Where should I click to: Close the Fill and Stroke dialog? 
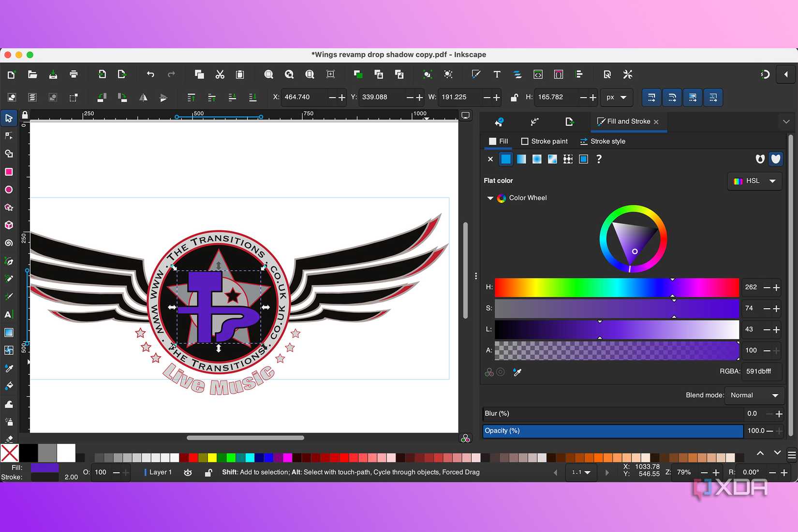pos(656,121)
